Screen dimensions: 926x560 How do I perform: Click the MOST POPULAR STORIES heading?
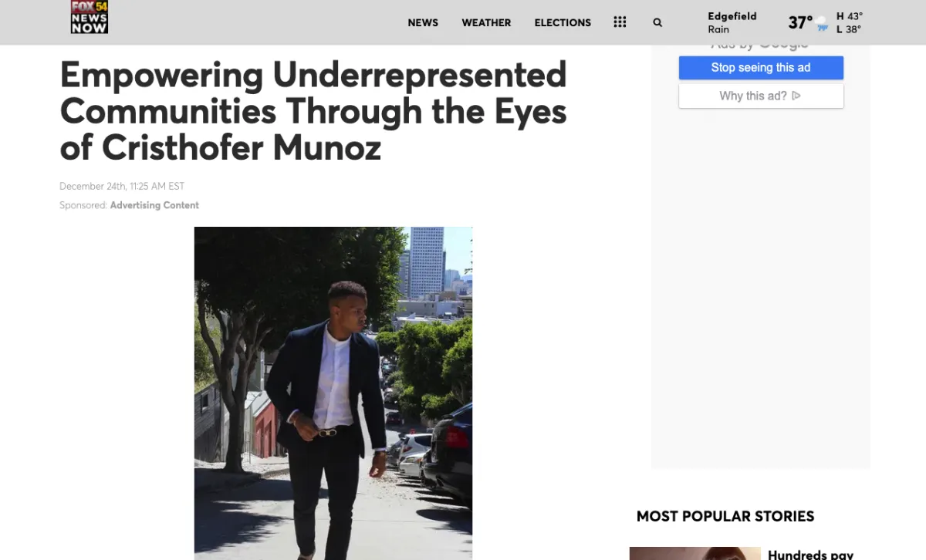(725, 516)
